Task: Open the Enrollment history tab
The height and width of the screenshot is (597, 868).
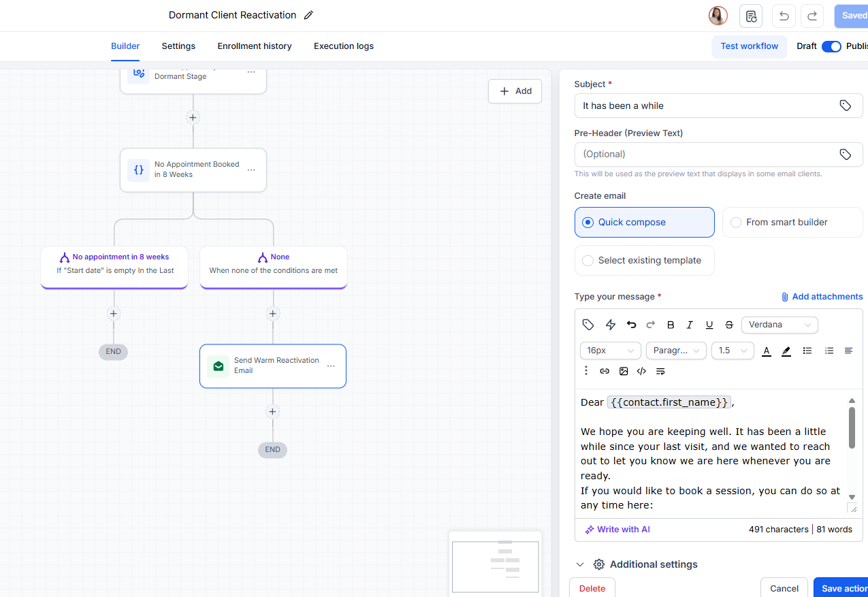Action: pos(255,46)
